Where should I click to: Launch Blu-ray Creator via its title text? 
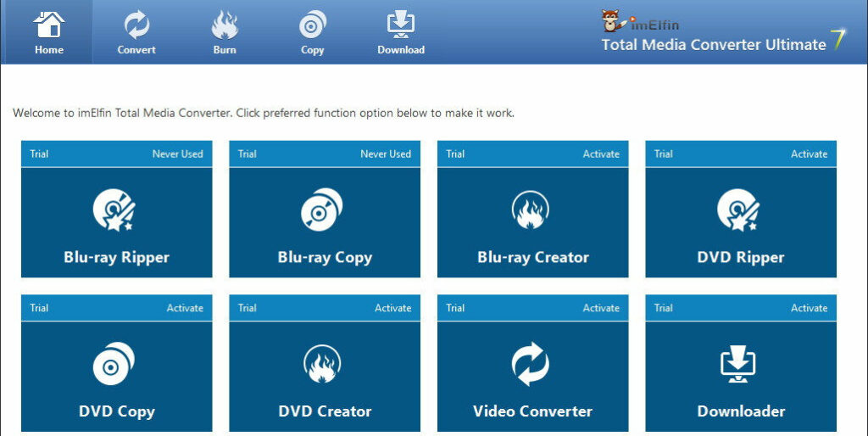click(533, 258)
